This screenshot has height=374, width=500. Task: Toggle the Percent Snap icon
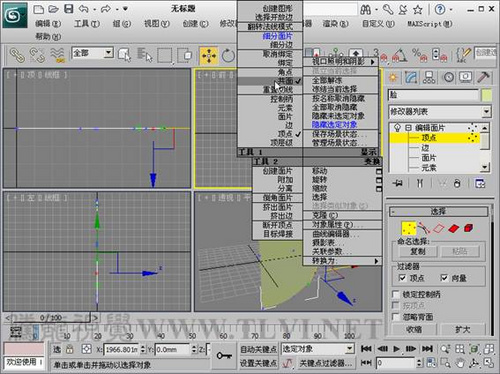(x=420, y=56)
